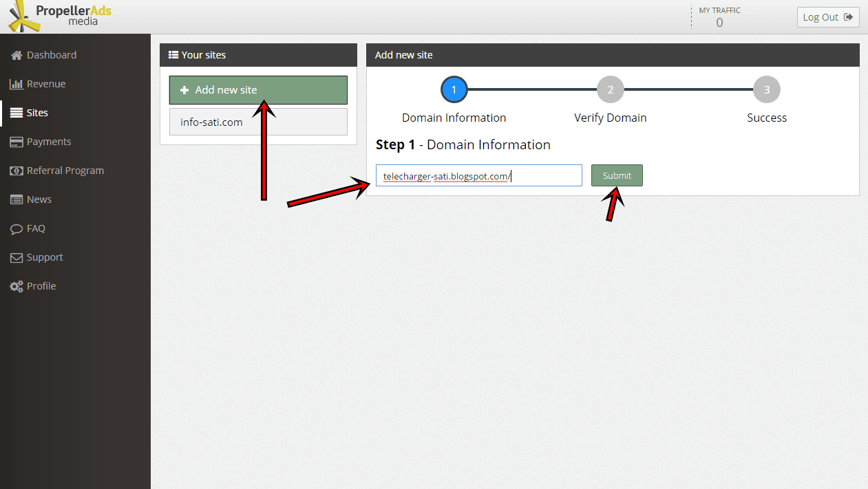868x489 pixels.
Task: Open the Dashboard menu item
Action: pyautogui.click(x=52, y=55)
